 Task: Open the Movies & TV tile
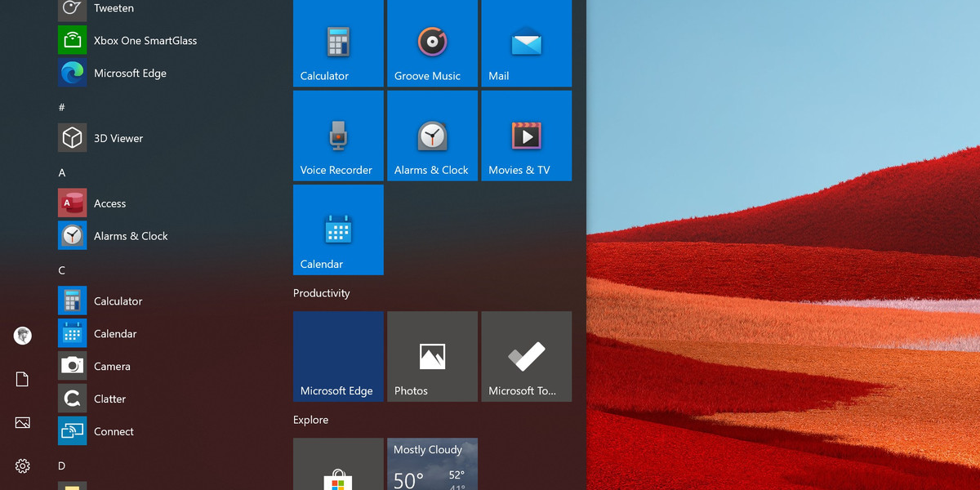click(x=526, y=136)
